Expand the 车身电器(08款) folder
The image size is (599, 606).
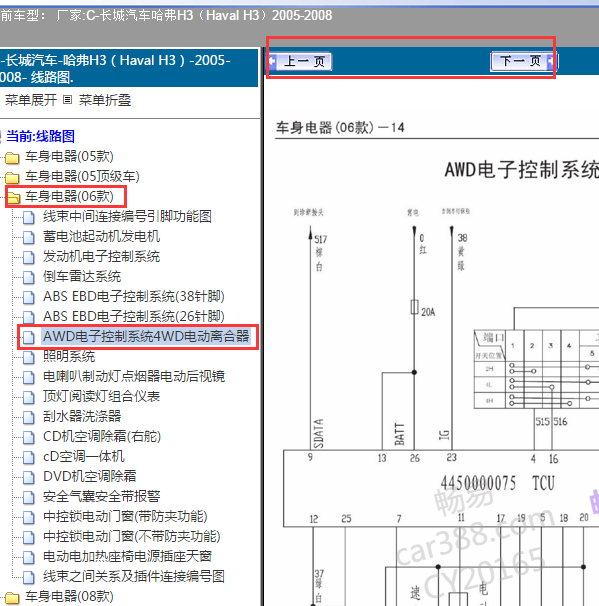tap(69, 596)
